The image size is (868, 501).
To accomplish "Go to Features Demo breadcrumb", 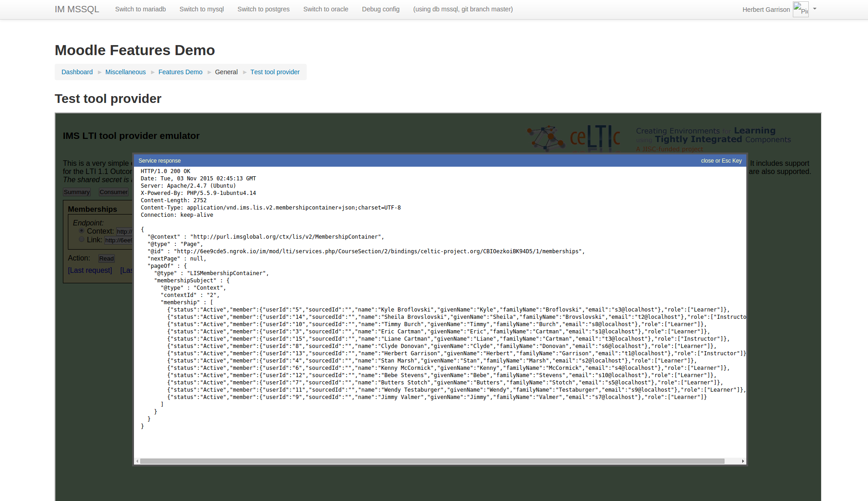I will tap(180, 72).
